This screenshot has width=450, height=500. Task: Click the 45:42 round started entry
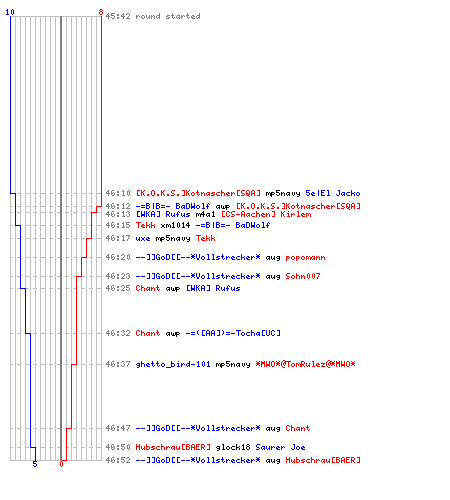pyautogui.click(x=153, y=16)
